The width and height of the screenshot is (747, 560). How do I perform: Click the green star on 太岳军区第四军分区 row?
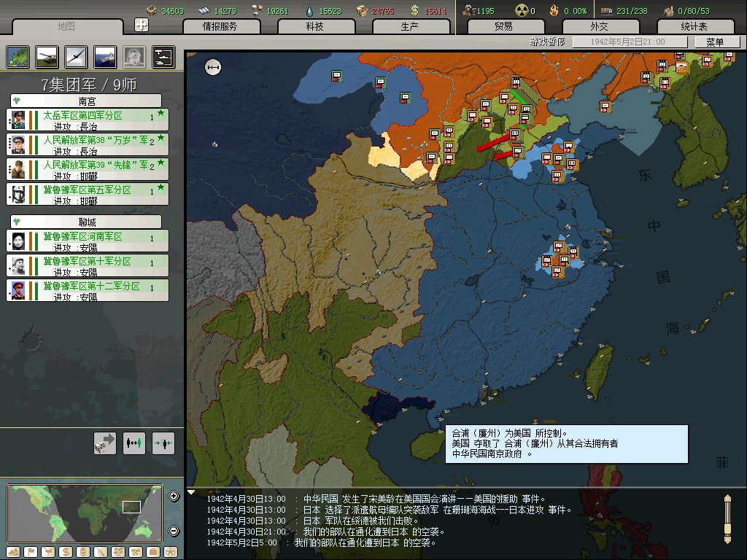click(161, 113)
